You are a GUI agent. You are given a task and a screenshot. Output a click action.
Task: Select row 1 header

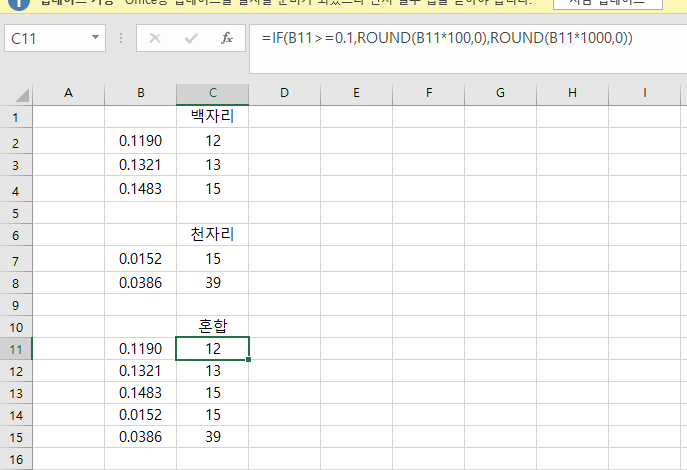point(16,117)
